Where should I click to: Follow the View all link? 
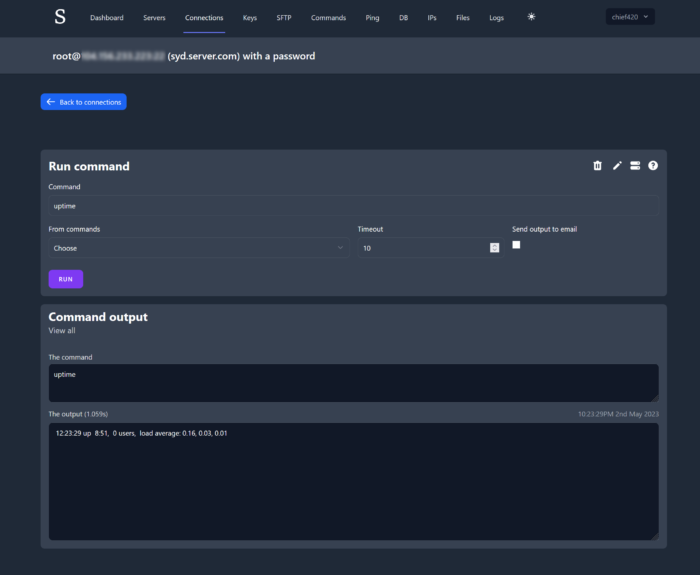point(62,331)
